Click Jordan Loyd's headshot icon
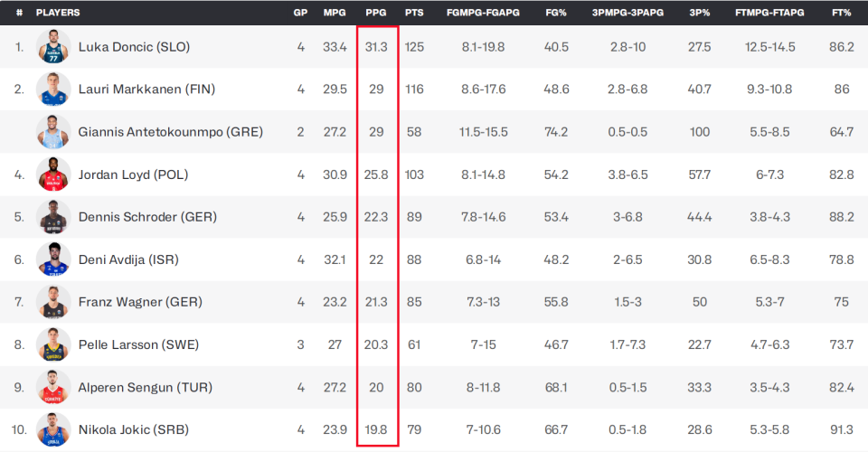 click(53, 174)
